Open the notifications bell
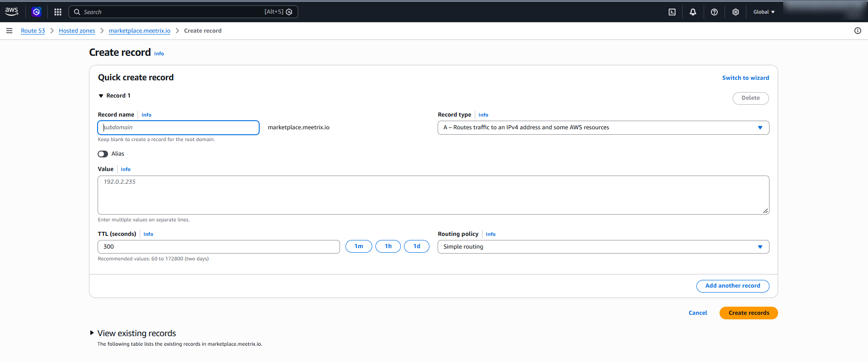 point(693,12)
